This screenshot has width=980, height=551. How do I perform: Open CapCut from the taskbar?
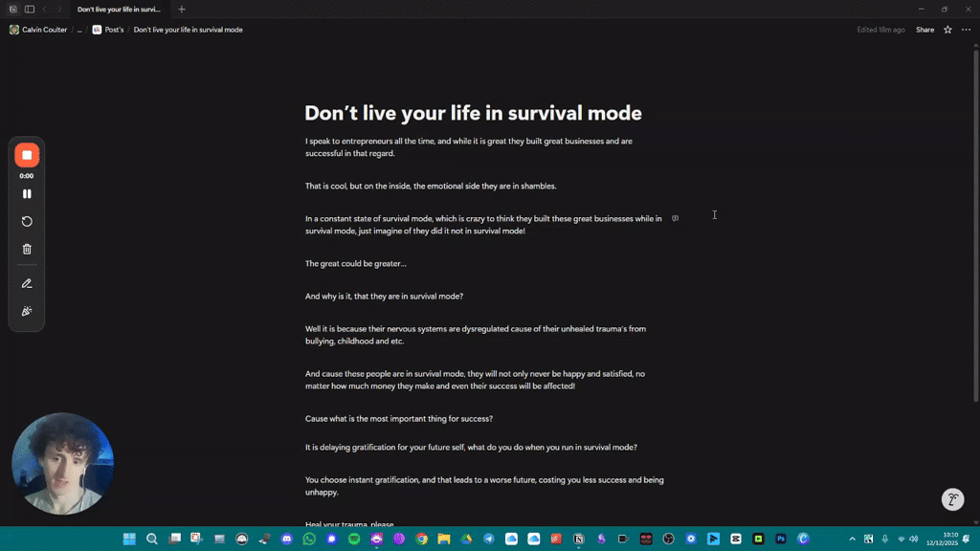[736, 539]
